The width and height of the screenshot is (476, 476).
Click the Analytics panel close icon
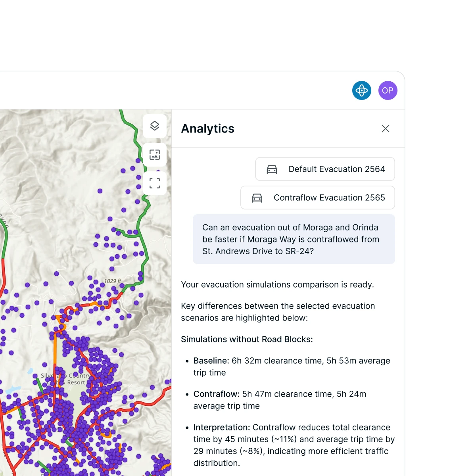(x=386, y=129)
